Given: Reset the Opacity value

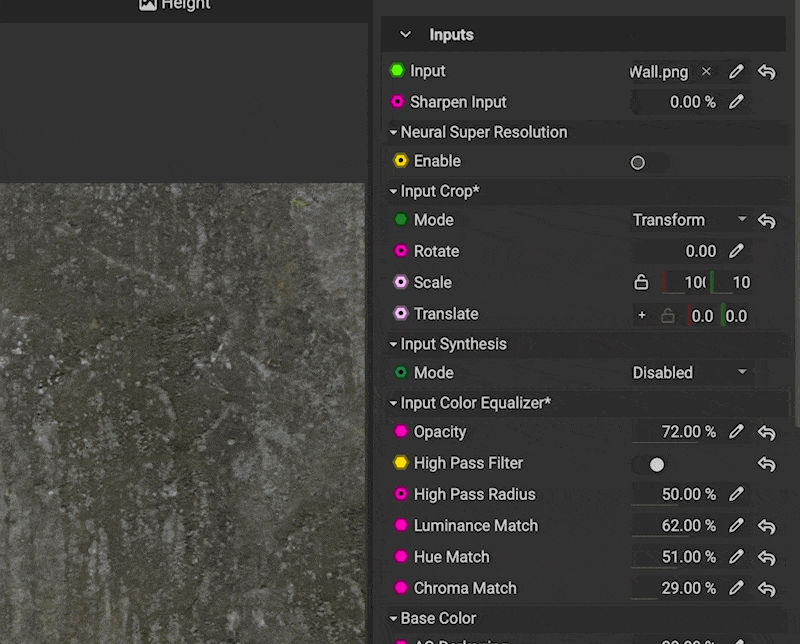Looking at the screenshot, I should pos(767,433).
